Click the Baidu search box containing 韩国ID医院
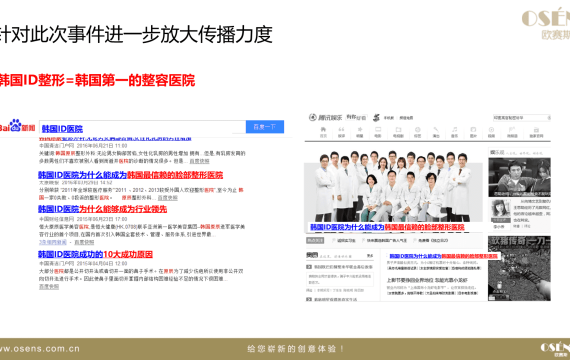 click(142, 128)
